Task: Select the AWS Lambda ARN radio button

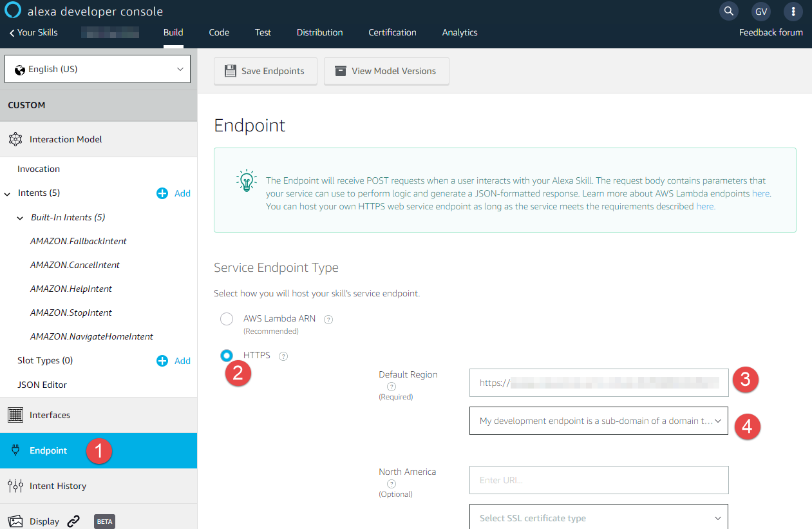Action: point(227,319)
